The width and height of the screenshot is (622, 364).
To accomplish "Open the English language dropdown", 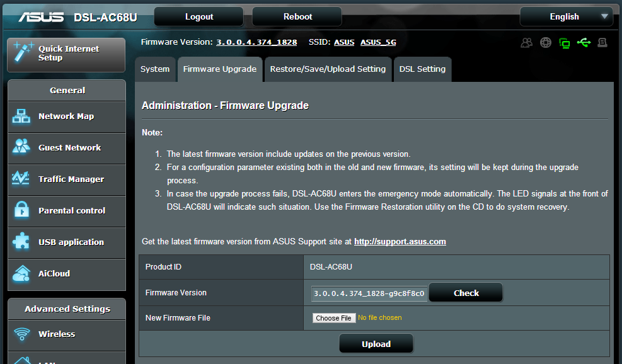I will pyautogui.click(x=566, y=16).
